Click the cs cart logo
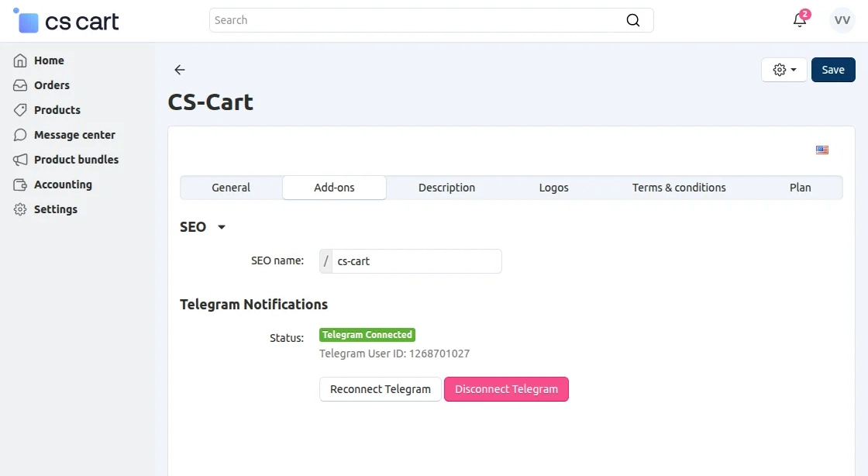Image resolution: width=868 pixels, height=476 pixels. 66,21
